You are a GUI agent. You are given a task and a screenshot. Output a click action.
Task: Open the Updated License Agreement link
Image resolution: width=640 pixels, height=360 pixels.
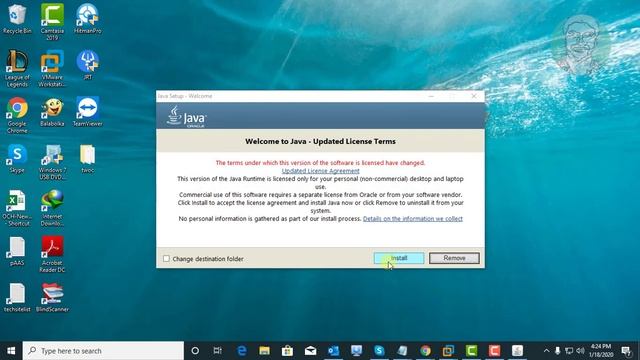pos(320,171)
